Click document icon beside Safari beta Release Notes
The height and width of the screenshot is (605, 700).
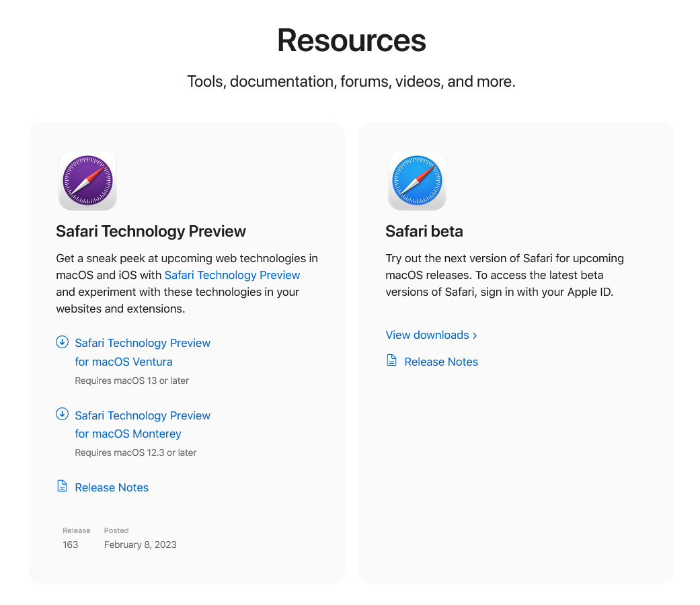click(x=391, y=361)
